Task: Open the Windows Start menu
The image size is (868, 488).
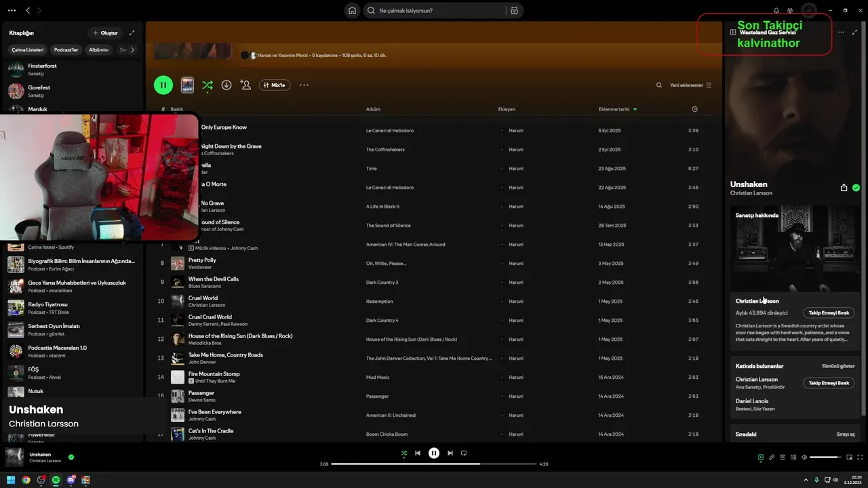Action: (x=11, y=480)
